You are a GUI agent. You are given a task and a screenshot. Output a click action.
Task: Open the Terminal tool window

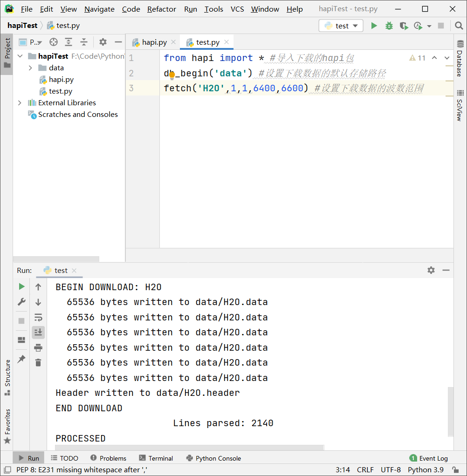pyautogui.click(x=156, y=458)
